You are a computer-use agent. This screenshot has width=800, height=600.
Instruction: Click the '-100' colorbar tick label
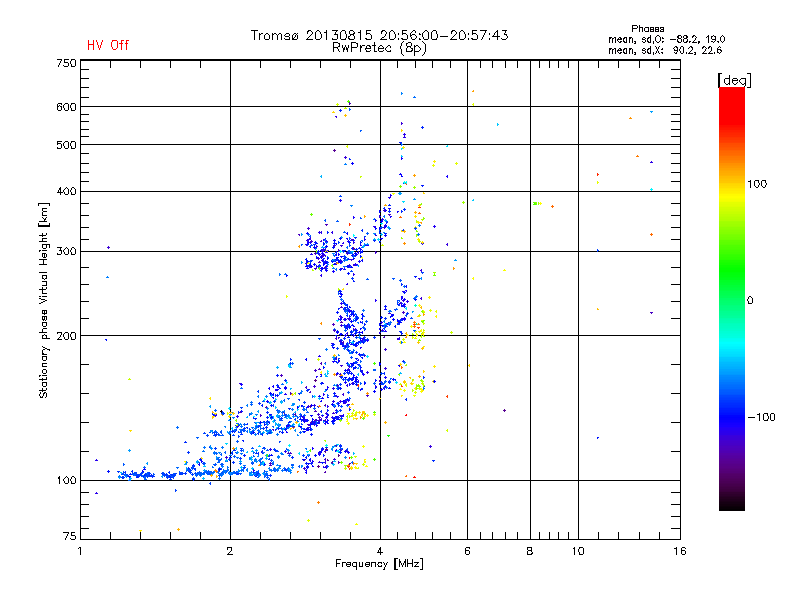[761, 417]
